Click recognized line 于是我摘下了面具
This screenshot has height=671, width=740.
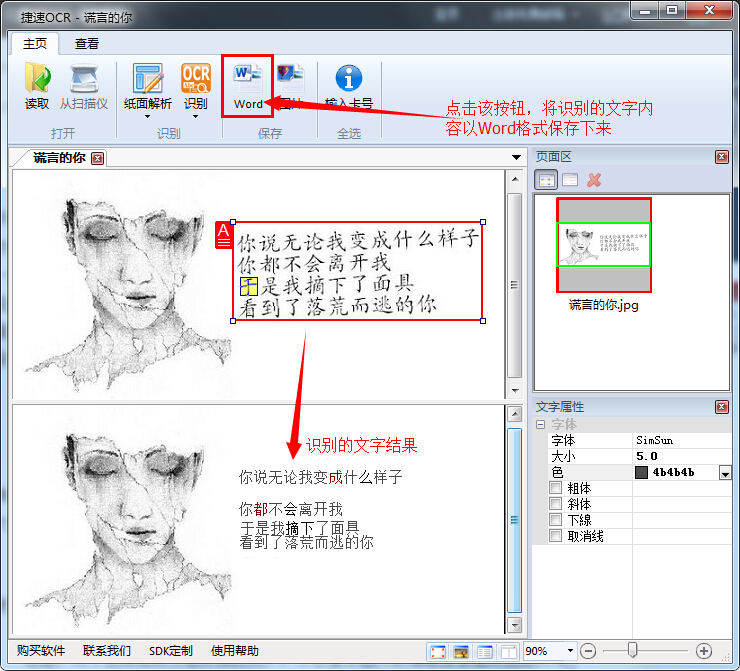click(299, 528)
